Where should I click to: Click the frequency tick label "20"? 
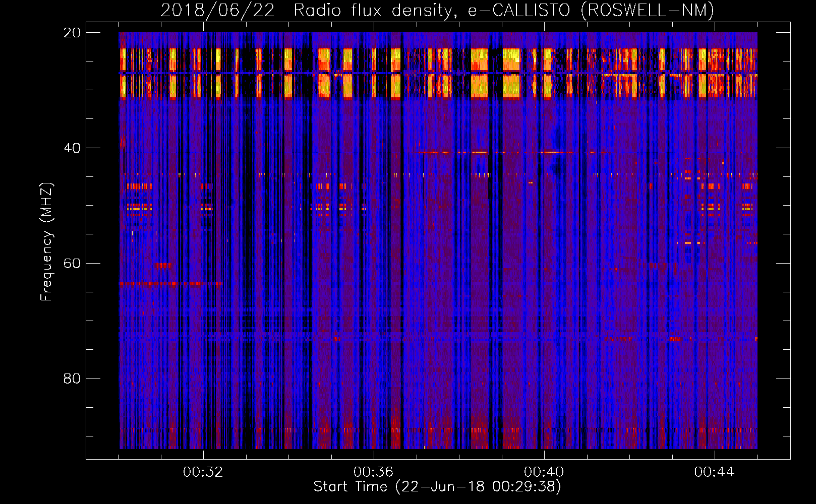pyautogui.click(x=72, y=33)
